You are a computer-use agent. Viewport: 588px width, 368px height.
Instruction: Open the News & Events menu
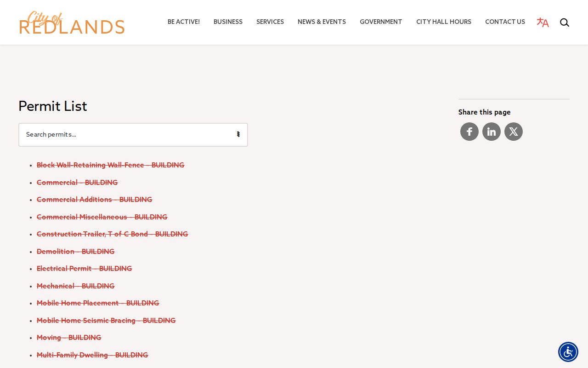322,22
